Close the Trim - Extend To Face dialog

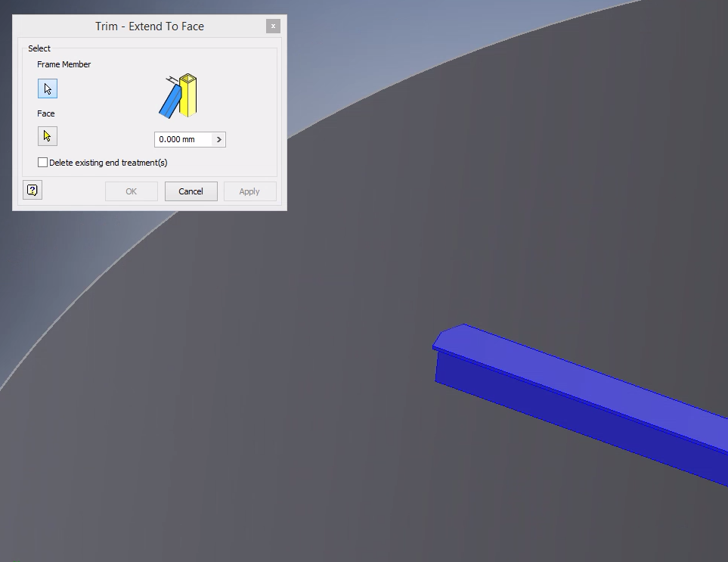273,26
